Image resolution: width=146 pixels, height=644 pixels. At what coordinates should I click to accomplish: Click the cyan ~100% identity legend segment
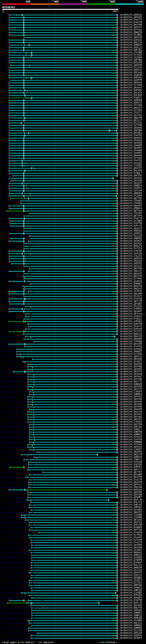130,4
